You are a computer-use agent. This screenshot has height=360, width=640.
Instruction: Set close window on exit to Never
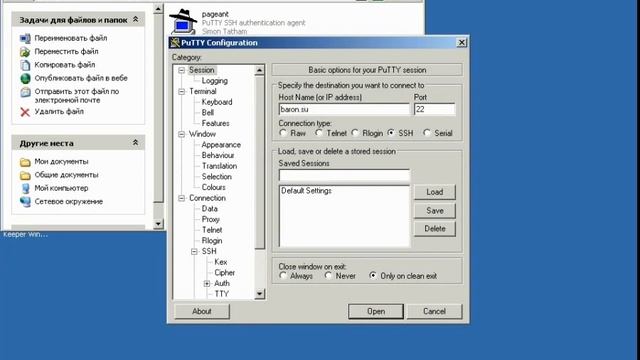click(x=328, y=276)
